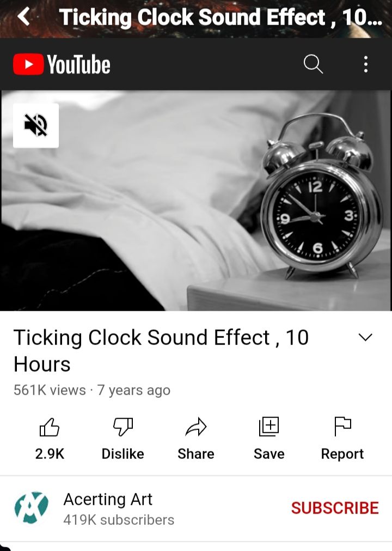Open the Acerting Art channel avatar
Viewport: 392px width, 551px height.
pyautogui.click(x=31, y=508)
